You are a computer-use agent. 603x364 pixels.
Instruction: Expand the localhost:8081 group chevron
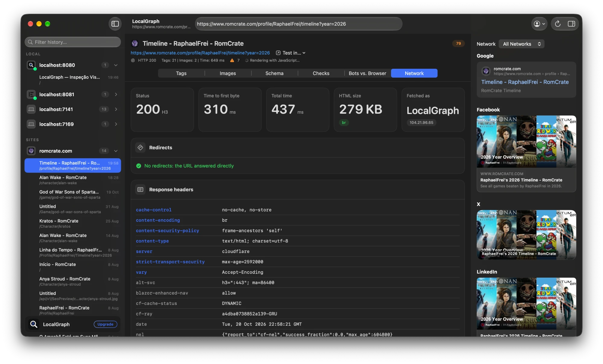click(x=116, y=94)
